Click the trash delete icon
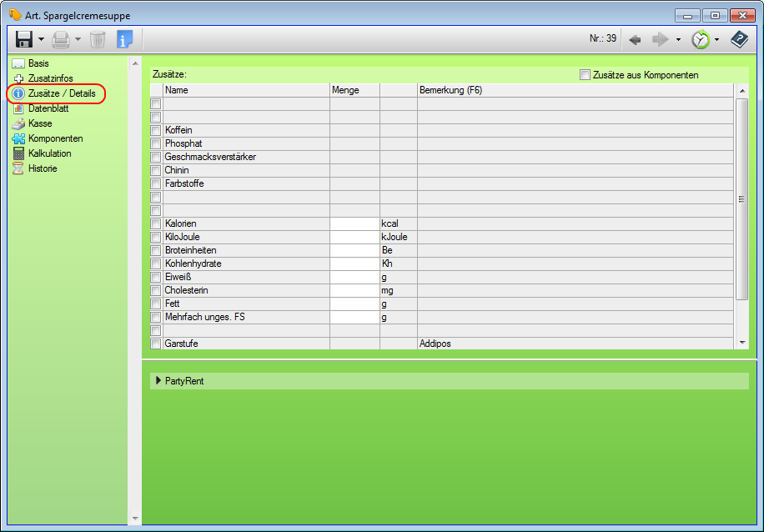This screenshot has width=764, height=532. pos(98,39)
